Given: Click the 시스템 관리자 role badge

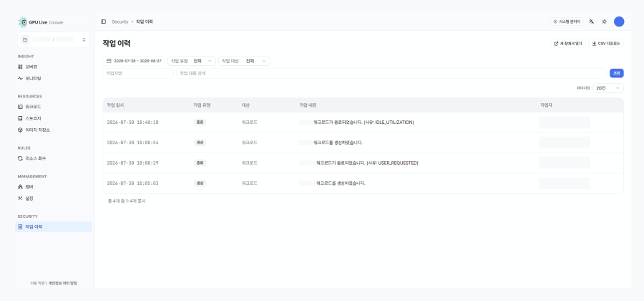Looking at the screenshot, I should click(x=567, y=21).
